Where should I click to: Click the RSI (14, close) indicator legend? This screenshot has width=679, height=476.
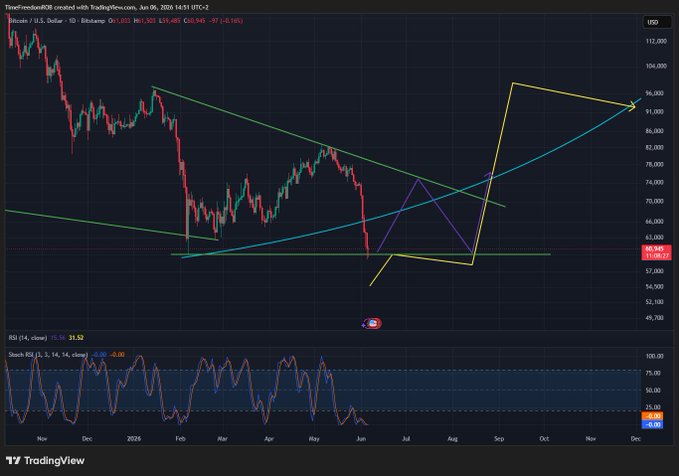(x=28, y=337)
